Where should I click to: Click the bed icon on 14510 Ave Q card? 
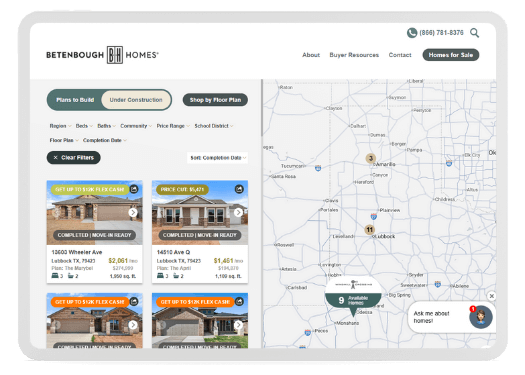pyautogui.click(x=160, y=276)
